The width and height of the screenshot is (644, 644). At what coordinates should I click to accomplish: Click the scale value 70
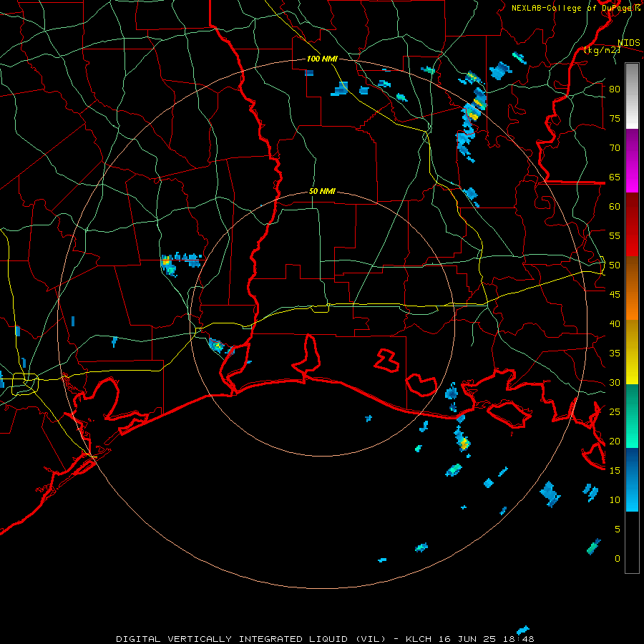[615, 148]
